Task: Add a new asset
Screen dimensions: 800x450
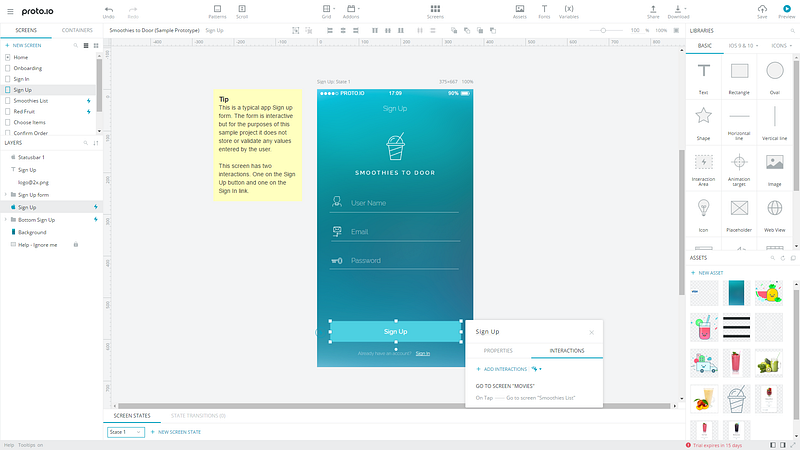Action: click(x=707, y=273)
